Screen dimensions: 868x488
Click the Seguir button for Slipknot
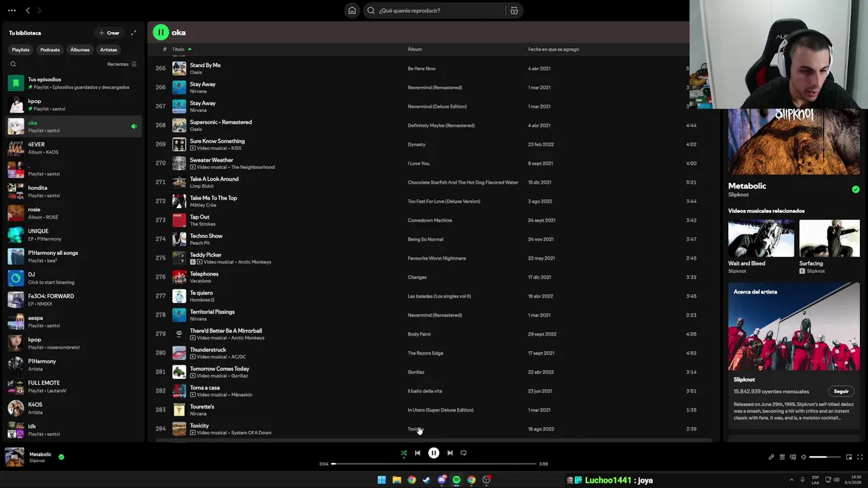(x=841, y=391)
